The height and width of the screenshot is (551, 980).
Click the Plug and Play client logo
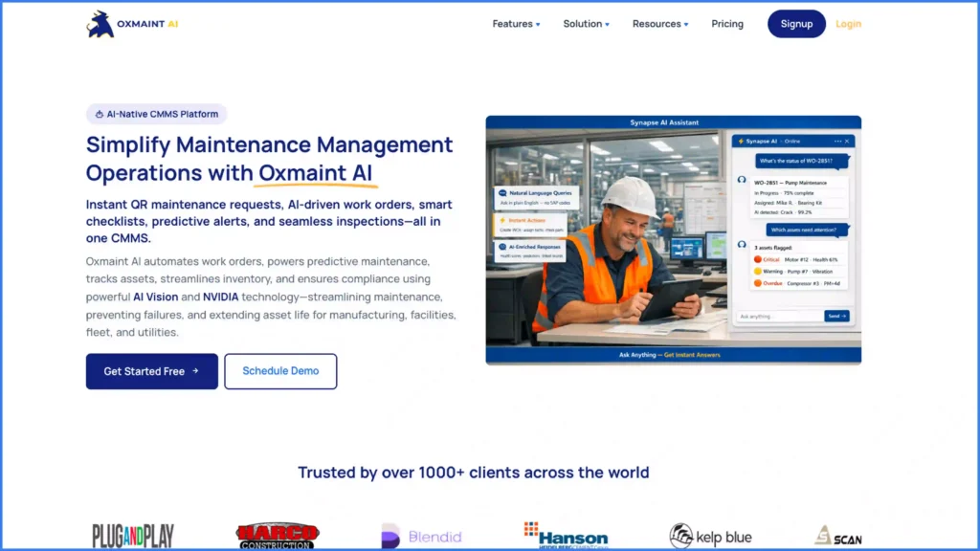pyautogui.click(x=133, y=536)
